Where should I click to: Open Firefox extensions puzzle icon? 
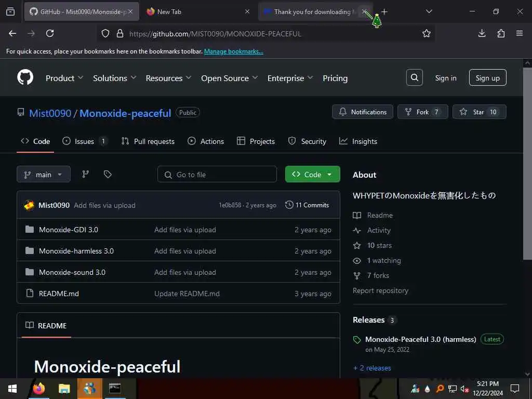pyautogui.click(x=501, y=33)
